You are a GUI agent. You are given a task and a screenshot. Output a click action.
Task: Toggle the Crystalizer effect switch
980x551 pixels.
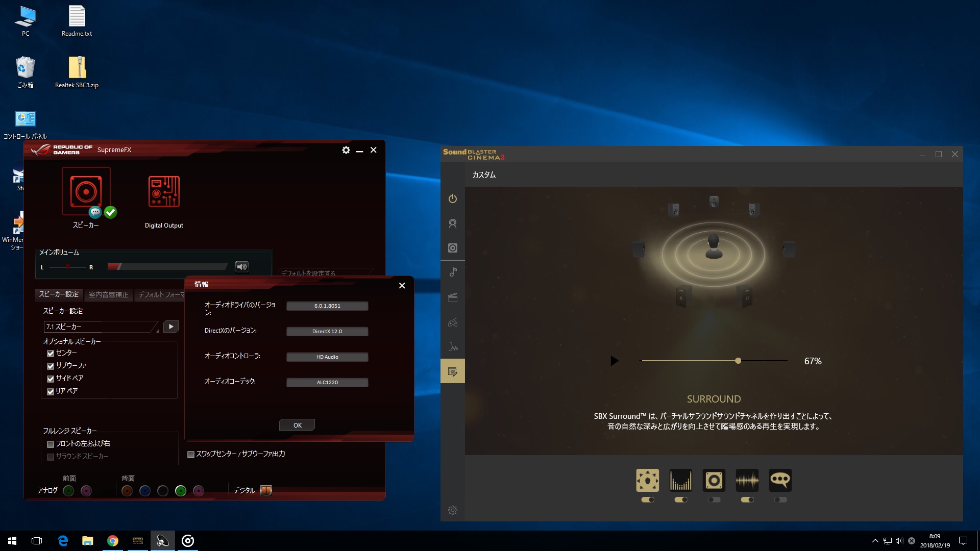pyautogui.click(x=681, y=500)
